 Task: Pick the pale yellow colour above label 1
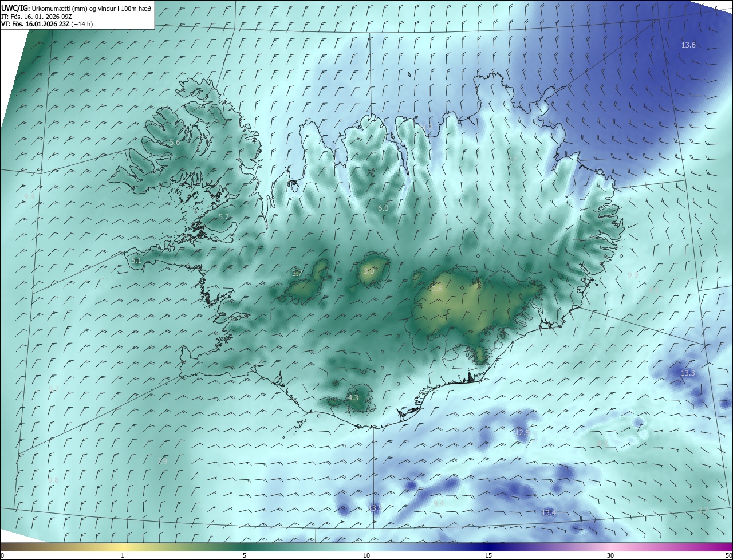pos(123,547)
